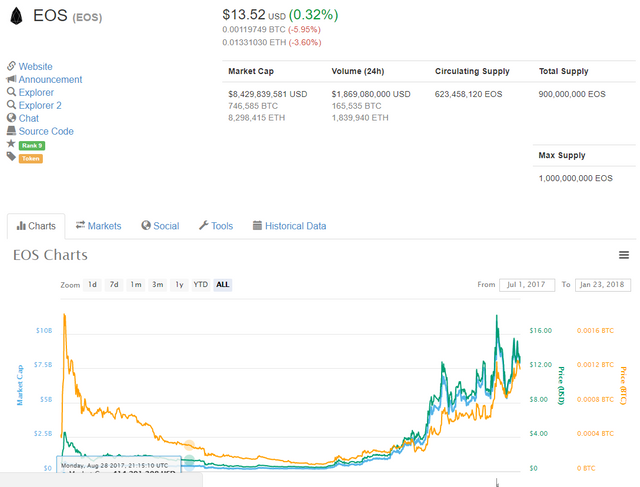The height and width of the screenshot is (487, 640).
Task: Click the megaphone icon beside Announcement
Action: (x=11, y=79)
